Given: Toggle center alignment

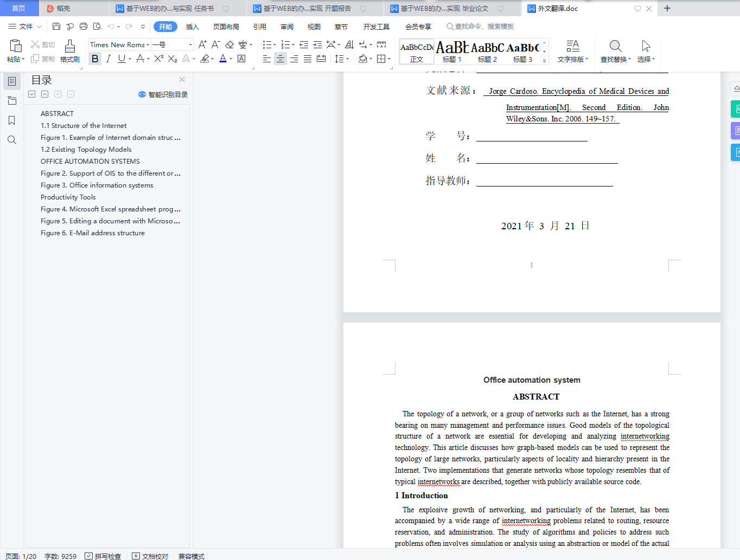Looking at the screenshot, I should (x=280, y=59).
